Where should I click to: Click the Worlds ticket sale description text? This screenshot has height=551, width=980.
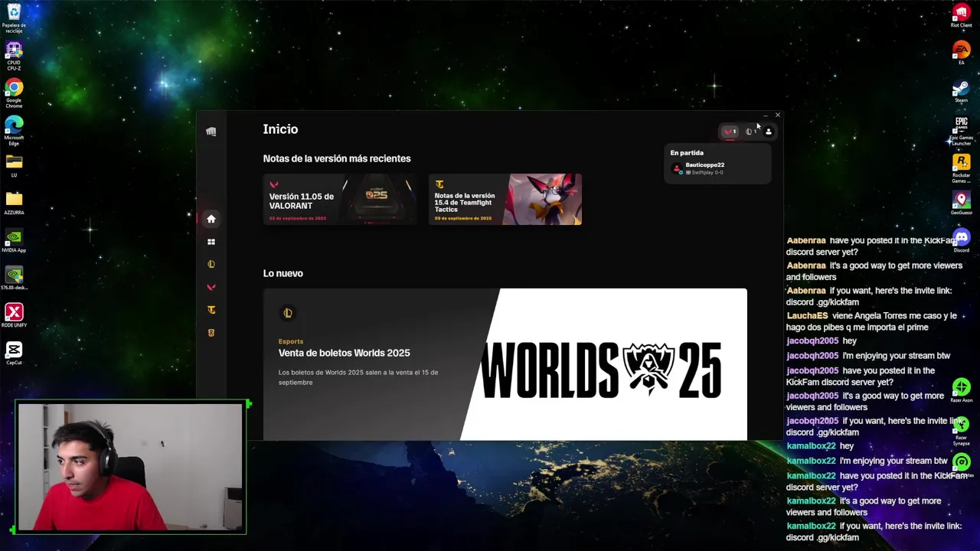358,377
